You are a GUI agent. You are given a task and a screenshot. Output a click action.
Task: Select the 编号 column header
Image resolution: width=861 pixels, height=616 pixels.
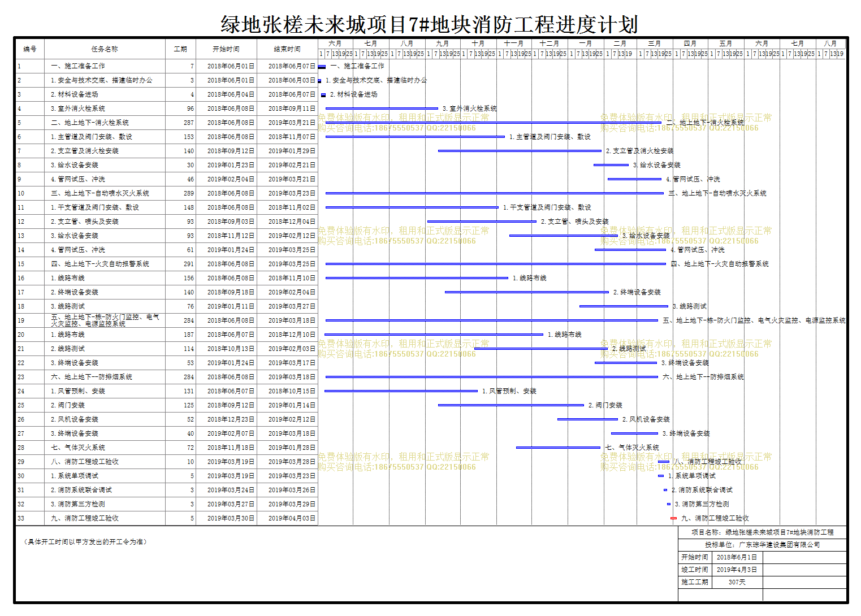[x=30, y=49]
